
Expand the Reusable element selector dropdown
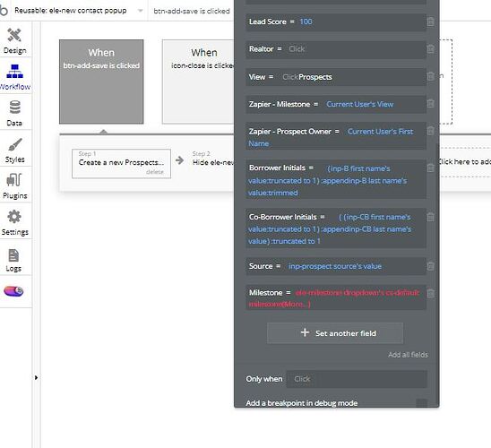141,11
